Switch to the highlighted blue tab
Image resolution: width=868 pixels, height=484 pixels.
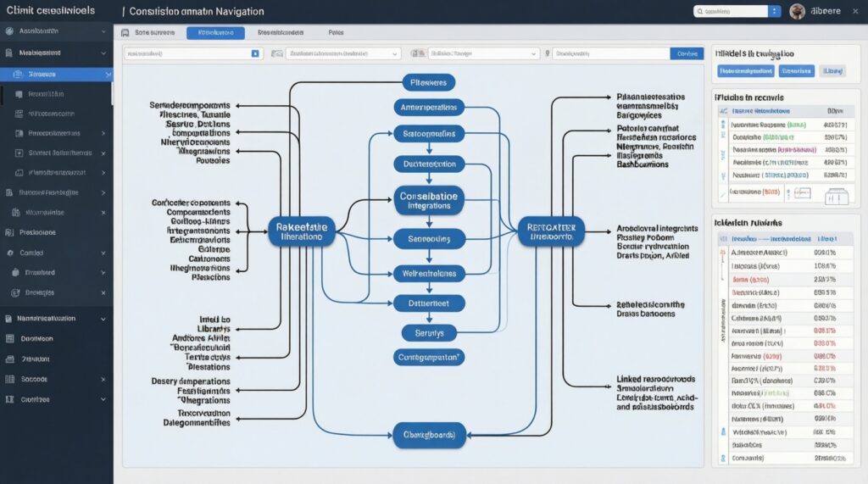tap(215, 32)
